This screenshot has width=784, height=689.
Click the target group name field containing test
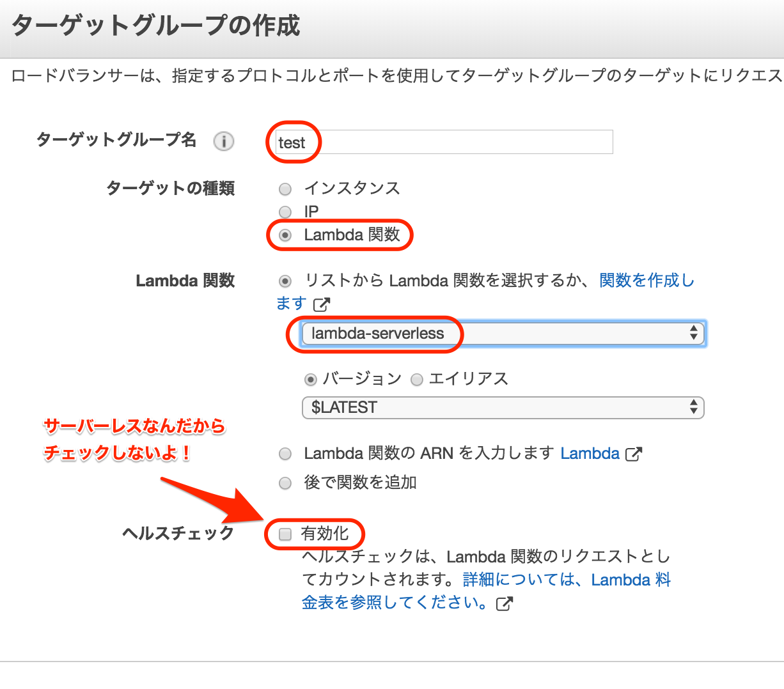tap(441, 142)
